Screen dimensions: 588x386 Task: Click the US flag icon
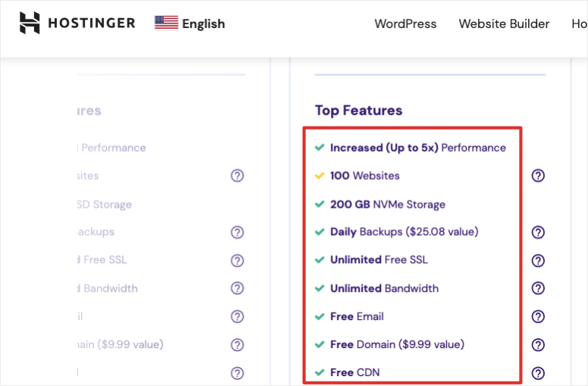166,23
